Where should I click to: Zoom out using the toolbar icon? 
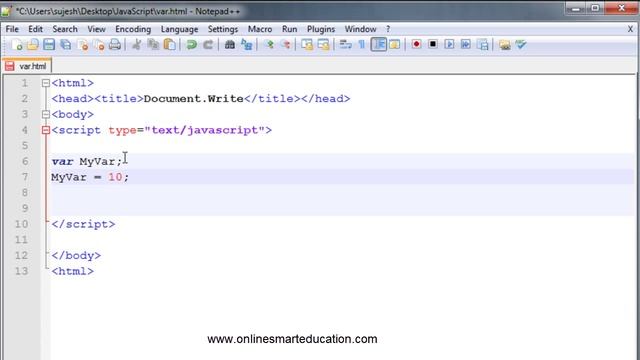click(286, 44)
